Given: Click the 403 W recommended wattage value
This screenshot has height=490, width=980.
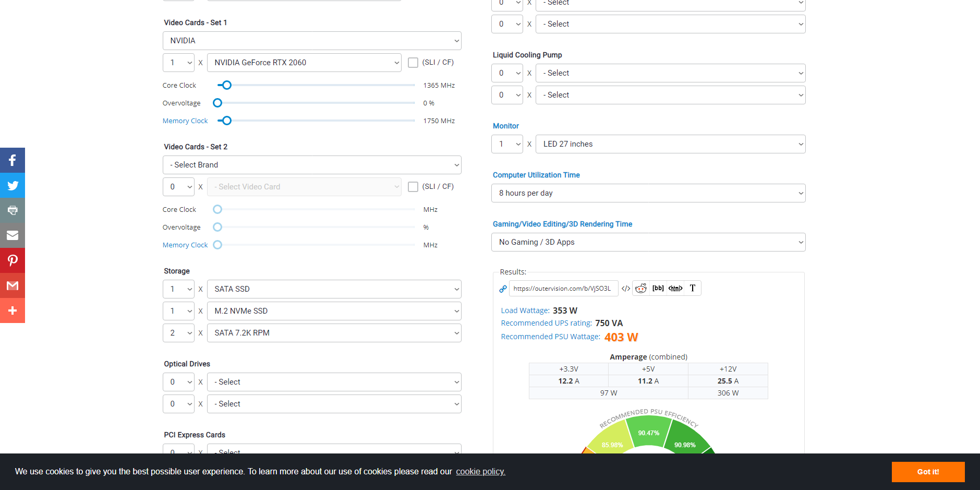Looking at the screenshot, I should pyautogui.click(x=621, y=337).
